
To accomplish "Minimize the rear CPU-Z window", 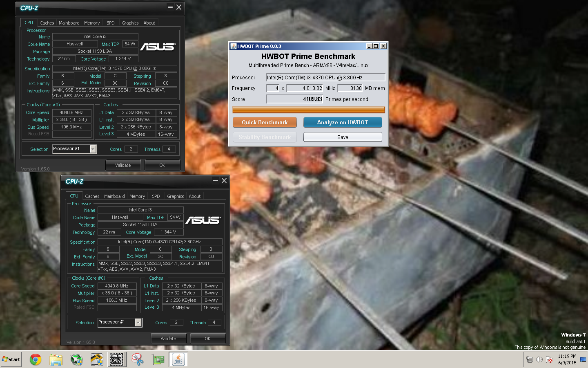I will (170, 7).
